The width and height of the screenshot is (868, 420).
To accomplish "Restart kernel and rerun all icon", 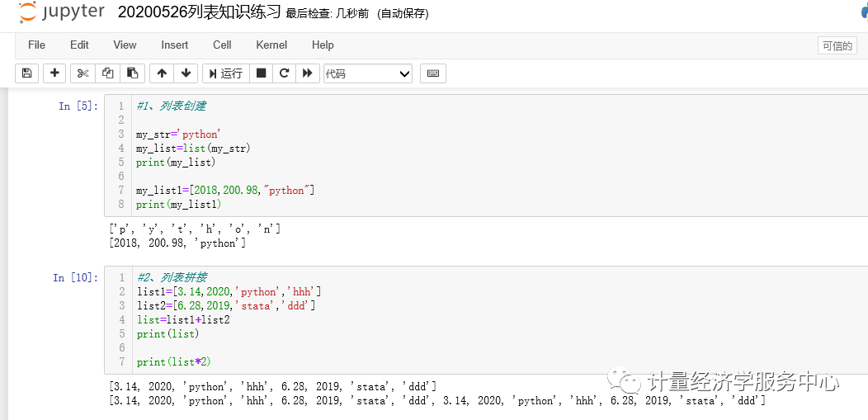I will 308,73.
